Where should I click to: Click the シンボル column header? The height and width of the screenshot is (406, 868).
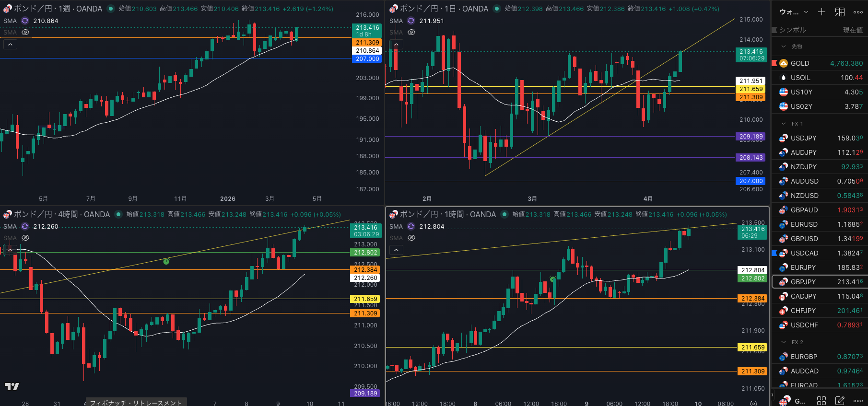(x=792, y=30)
